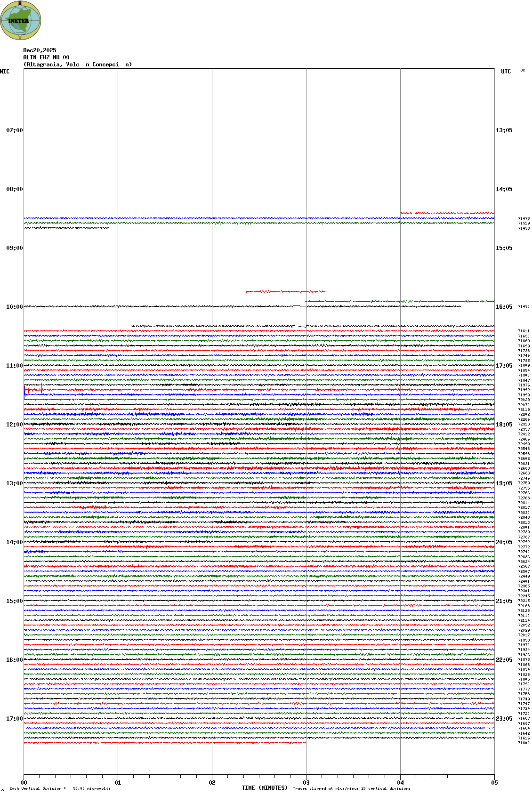Select the 10:00 NIC time label

14,307
